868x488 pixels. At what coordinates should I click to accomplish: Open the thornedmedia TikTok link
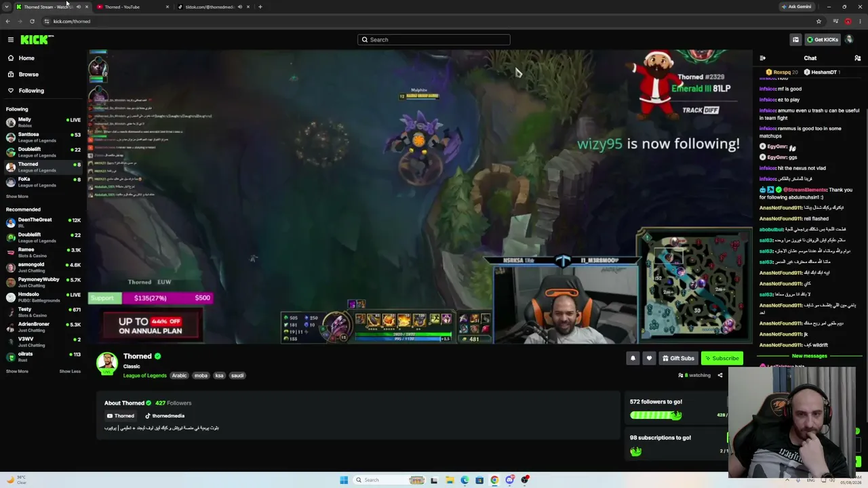(165, 416)
